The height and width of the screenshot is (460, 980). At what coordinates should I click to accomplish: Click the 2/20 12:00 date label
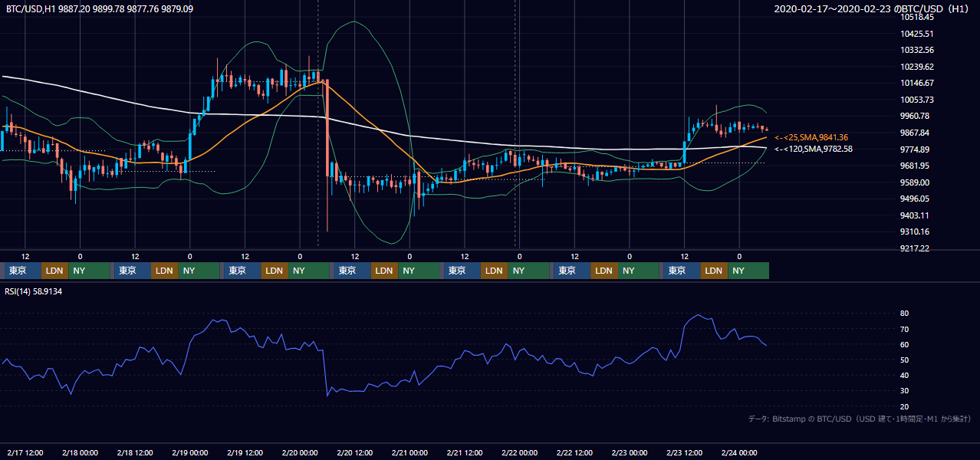354,452
